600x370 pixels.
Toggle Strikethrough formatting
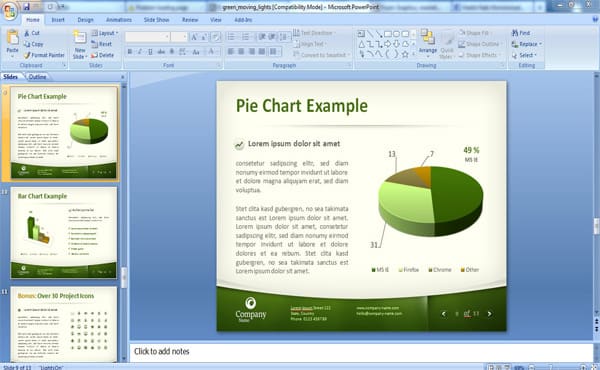[161, 51]
